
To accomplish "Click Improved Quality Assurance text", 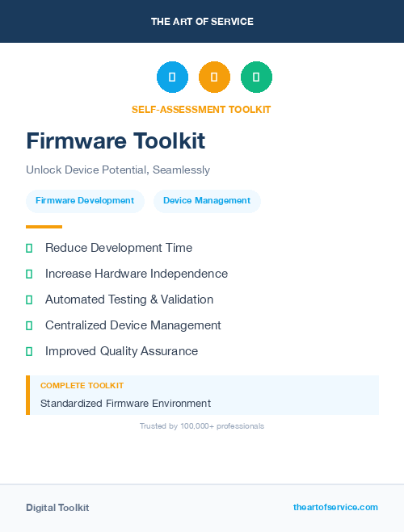I will pos(121,351).
